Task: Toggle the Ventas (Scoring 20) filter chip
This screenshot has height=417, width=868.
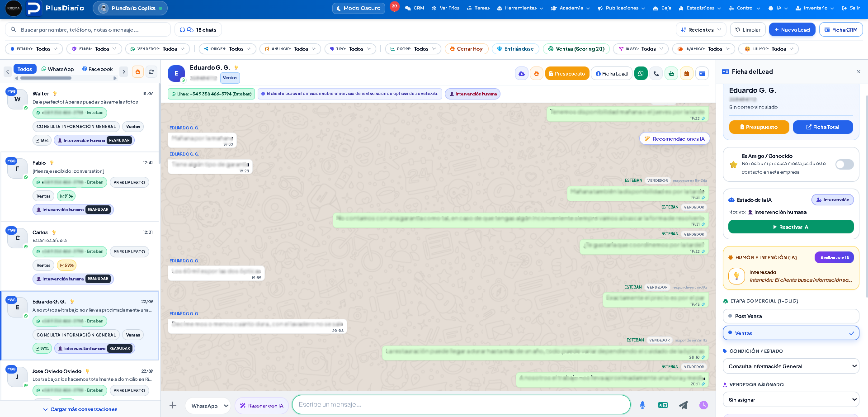Action: pyautogui.click(x=576, y=49)
